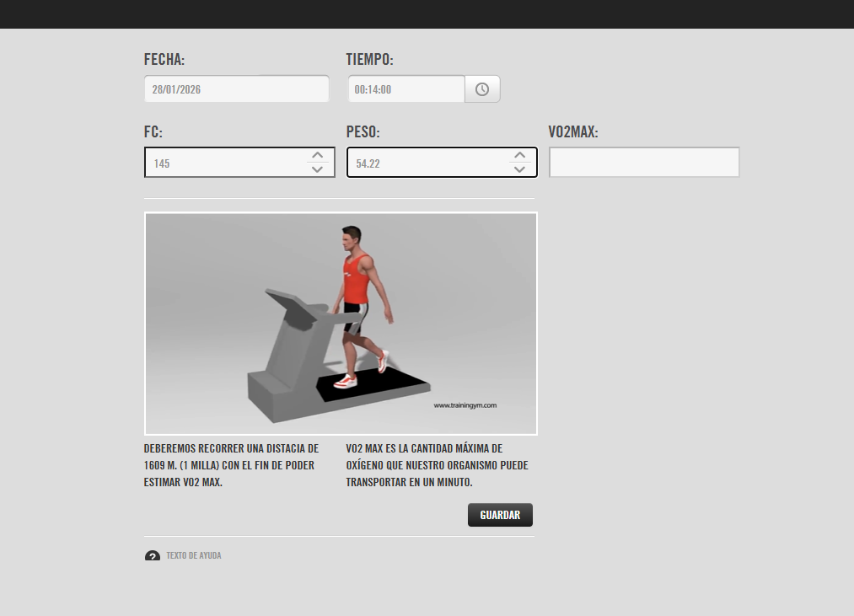The width and height of the screenshot is (854, 616).
Task: Click the PESO label
Action: (363, 132)
